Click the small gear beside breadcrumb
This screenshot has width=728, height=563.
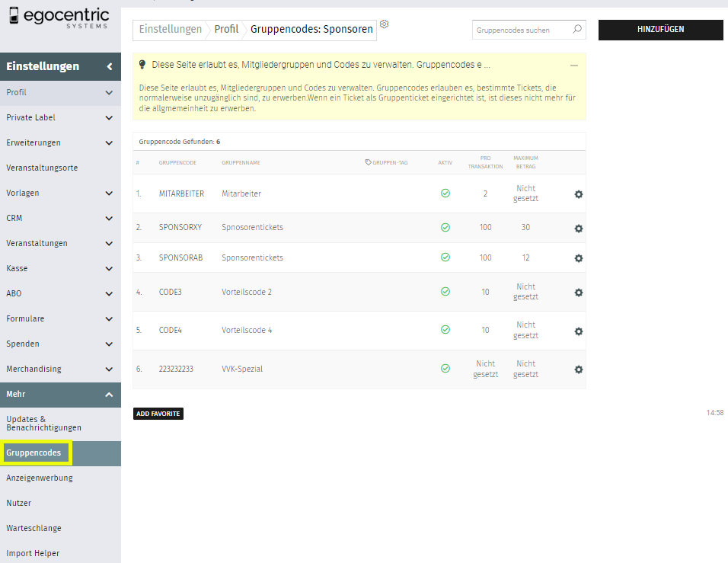click(x=385, y=24)
